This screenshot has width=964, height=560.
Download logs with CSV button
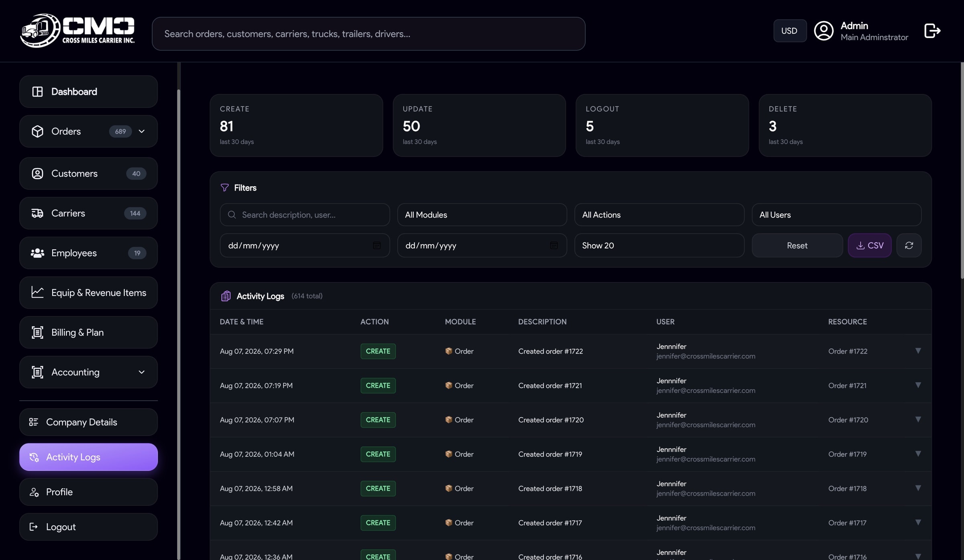(x=870, y=245)
